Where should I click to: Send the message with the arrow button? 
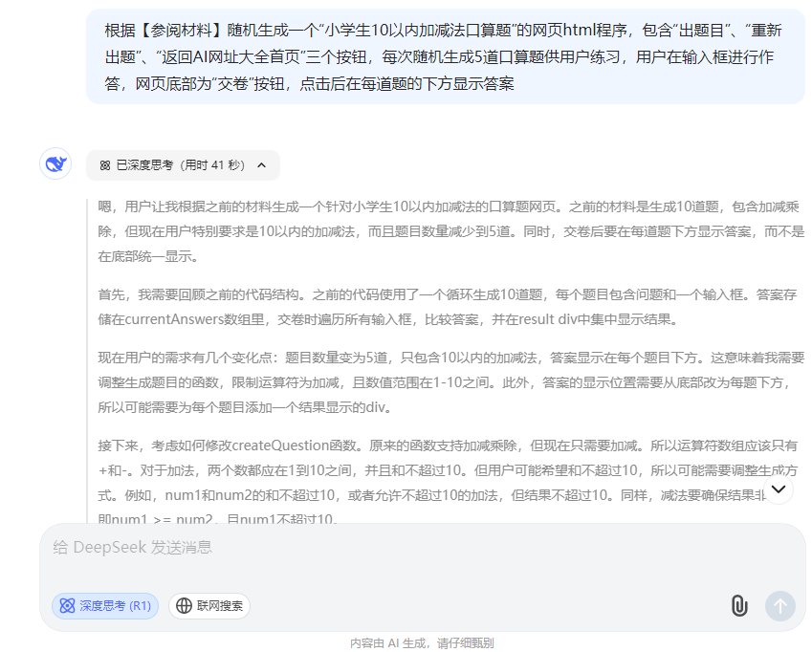pyautogui.click(x=779, y=605)
